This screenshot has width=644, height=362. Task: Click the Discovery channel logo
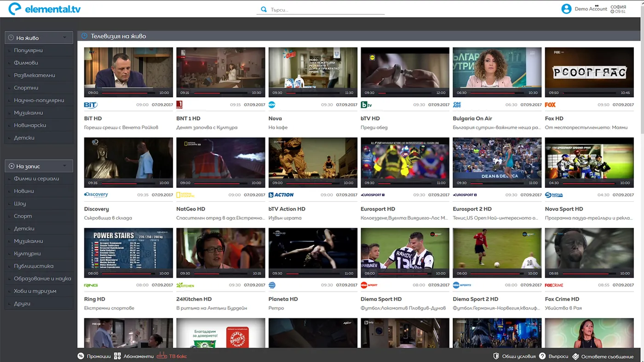(x=96, y=195)
